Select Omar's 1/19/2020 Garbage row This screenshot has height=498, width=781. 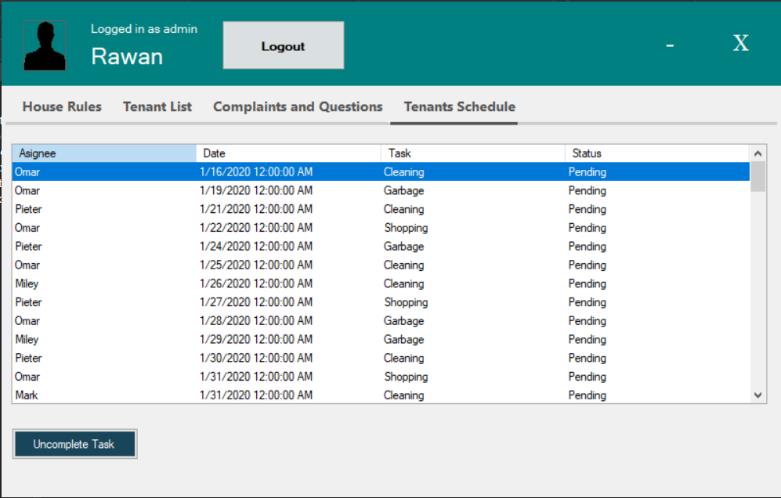[x=381, y=191]
